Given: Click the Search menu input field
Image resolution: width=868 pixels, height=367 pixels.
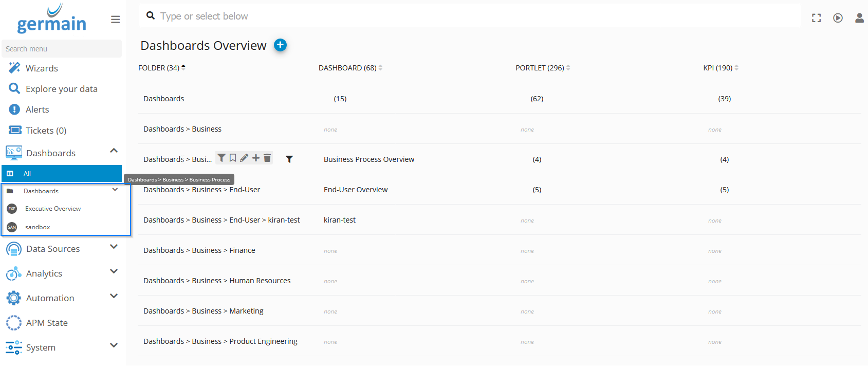Looking at the screenshot, I should tap(62, 49).
